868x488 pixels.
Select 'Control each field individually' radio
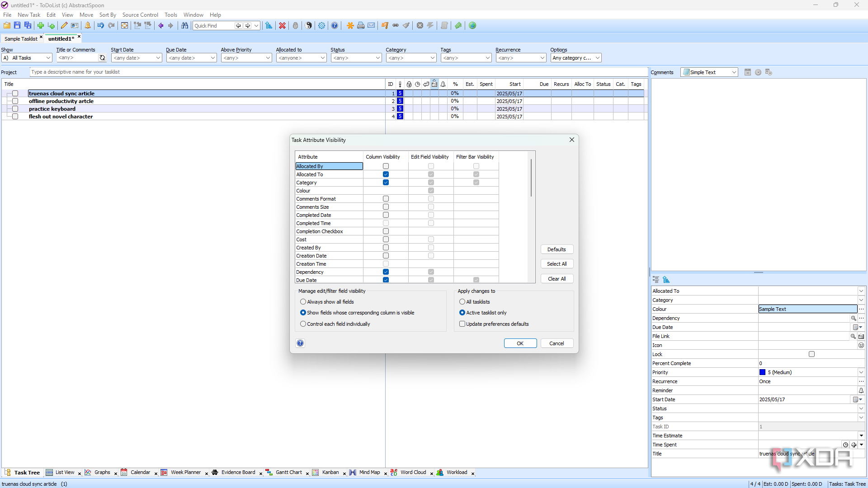coord(303,324)
